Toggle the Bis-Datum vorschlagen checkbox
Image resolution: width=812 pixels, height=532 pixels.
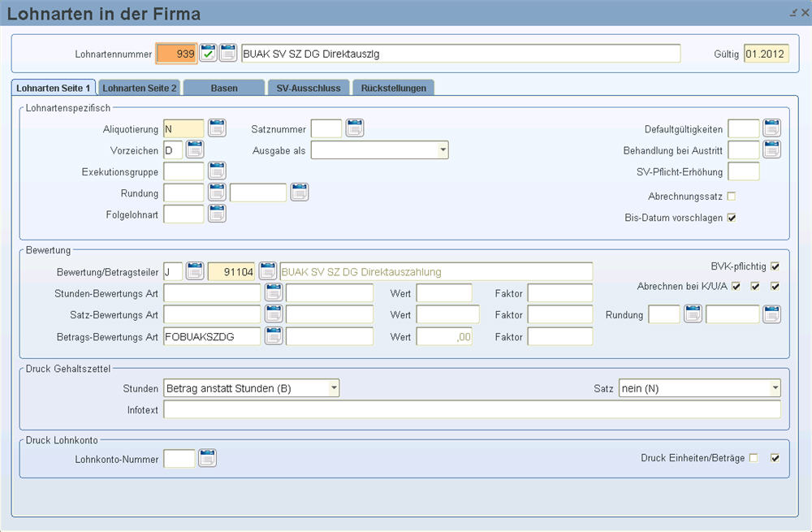[732, 218]
